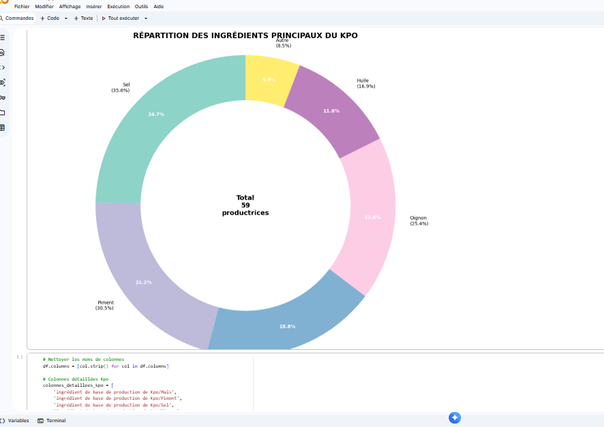Open the data table icon in sidebar
The width and height of the screenshot is (604, 427).
(x=3, y=128)
